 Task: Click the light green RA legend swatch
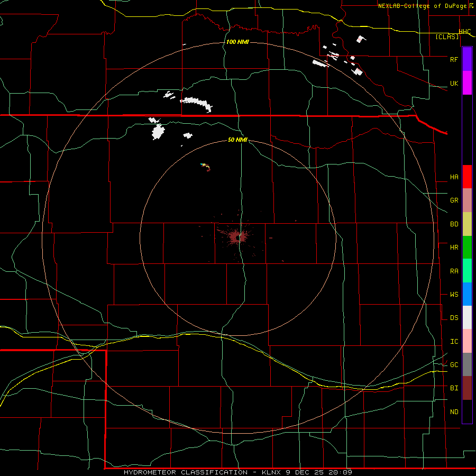(467, 271)
